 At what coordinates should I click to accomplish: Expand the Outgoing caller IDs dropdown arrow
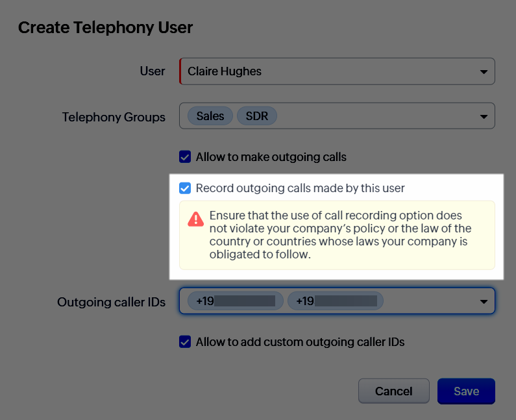point(484,302)
